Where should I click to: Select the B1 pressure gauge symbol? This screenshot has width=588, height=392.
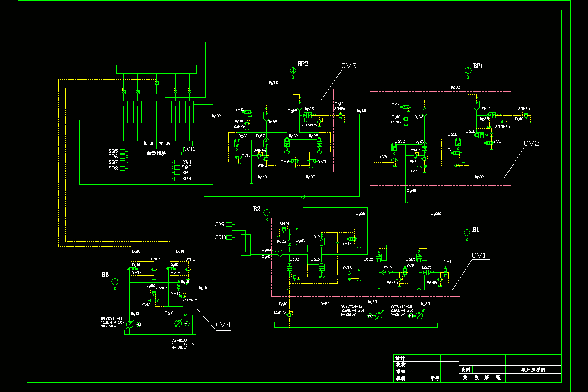pos(466,234)
